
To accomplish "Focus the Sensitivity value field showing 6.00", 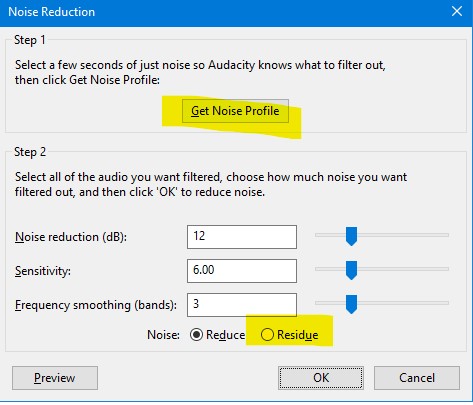I will (x=242, y=271).
